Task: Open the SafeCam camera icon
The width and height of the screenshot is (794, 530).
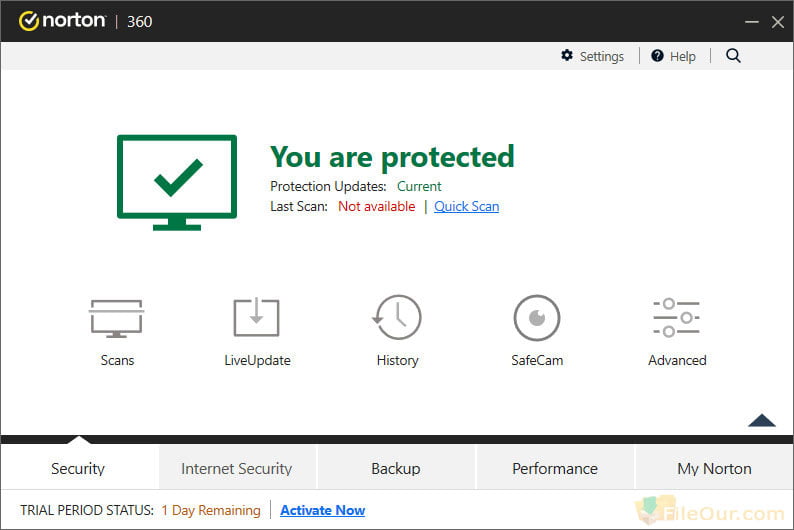Action: point(537,318)
